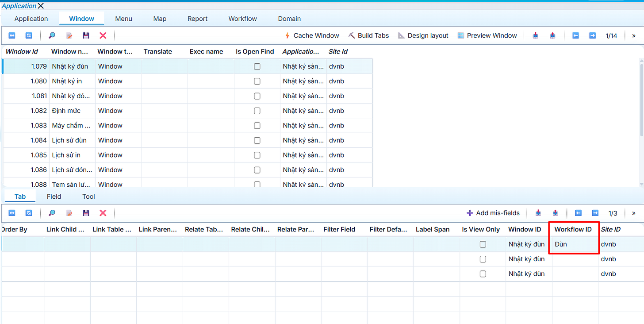Image resolution: width=644 pixels, height=324 pixels.
Task: Select the Window tab
Action: pyautogui.click(x=82, y=19)
